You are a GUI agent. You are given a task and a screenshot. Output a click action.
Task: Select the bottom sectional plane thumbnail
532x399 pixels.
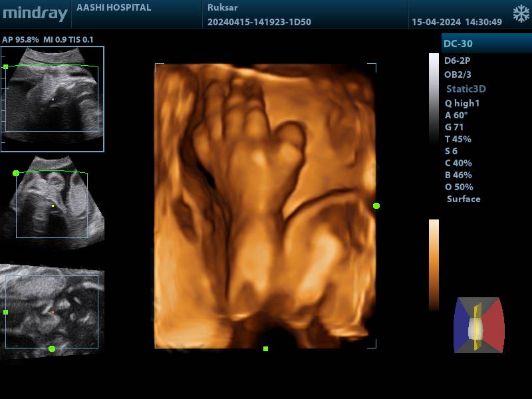click(x=53, y=311)
